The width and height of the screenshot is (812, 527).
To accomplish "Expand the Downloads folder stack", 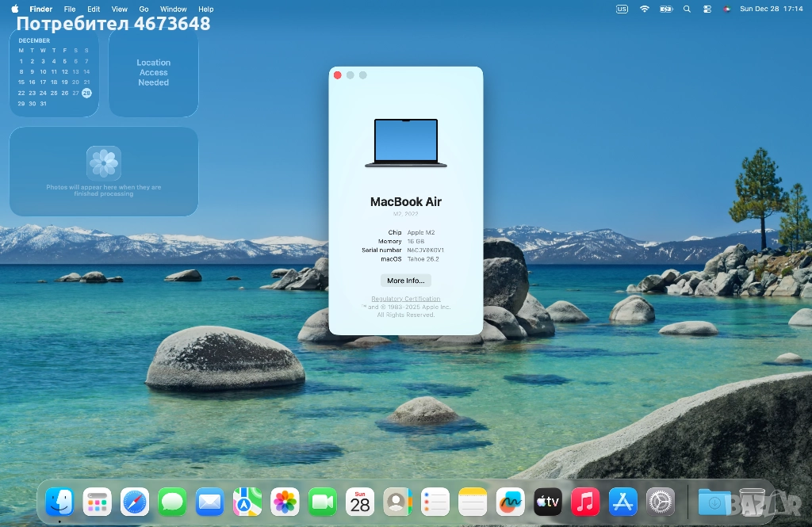I will coord(714,502).
